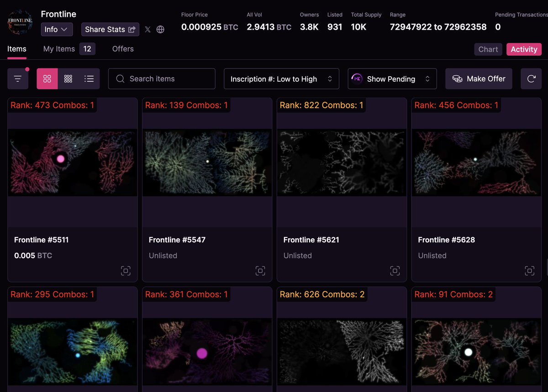Click the Share Stats button
Screen dimensions: 548x392
tap(110, 29)
